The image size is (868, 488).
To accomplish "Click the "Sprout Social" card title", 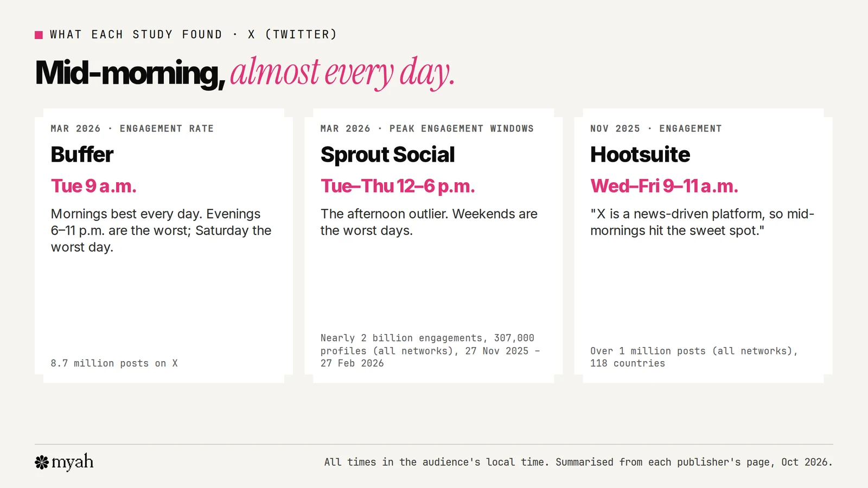I will coord(387,155).
